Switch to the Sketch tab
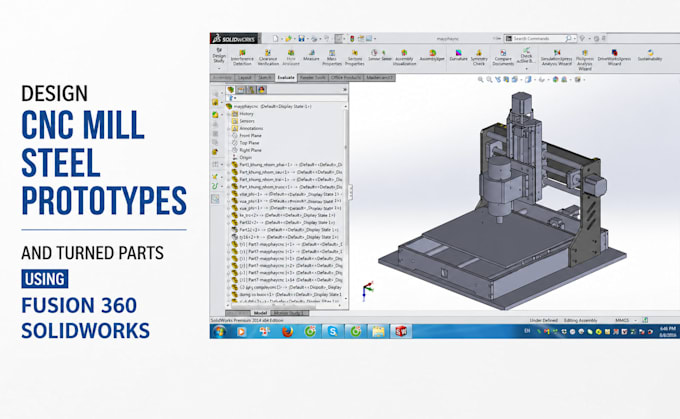680x419 pixels. (265, 78)
